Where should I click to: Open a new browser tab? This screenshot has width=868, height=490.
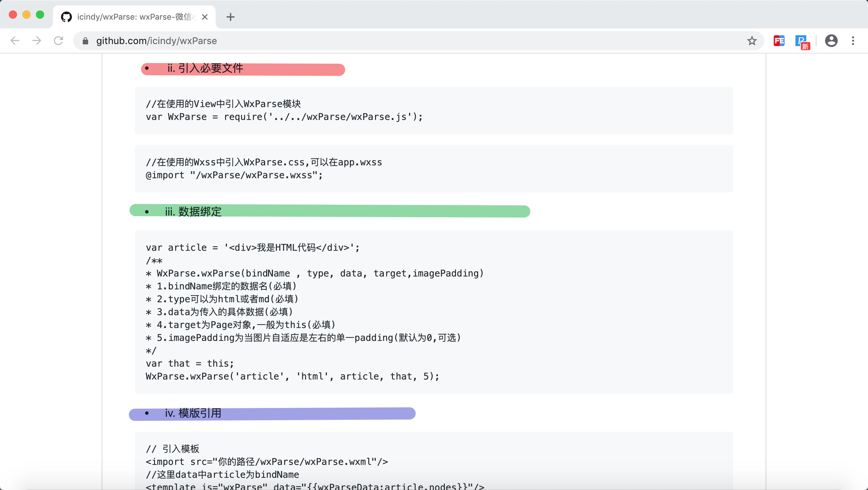coord(231,17)
